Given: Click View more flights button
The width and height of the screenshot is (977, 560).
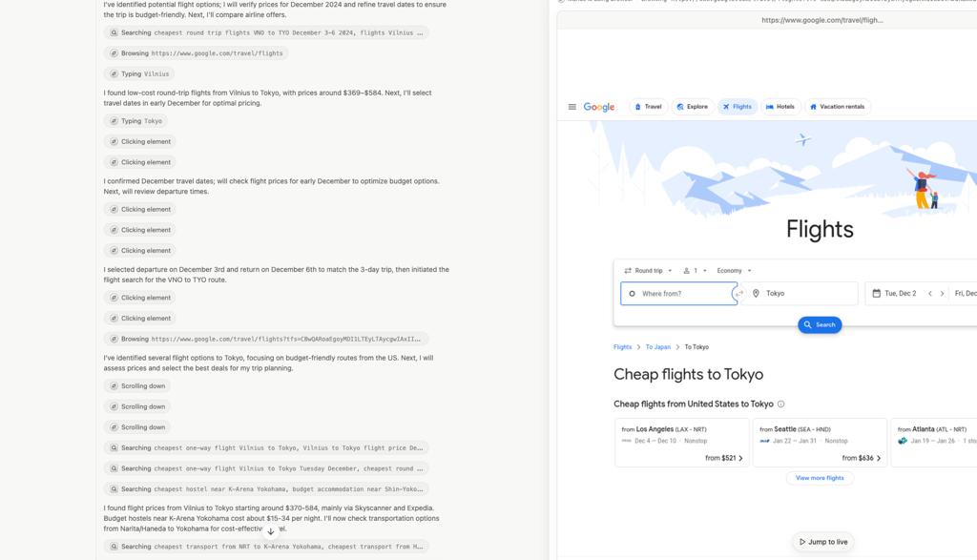Looking at the screenshot, I should (820, 478).
